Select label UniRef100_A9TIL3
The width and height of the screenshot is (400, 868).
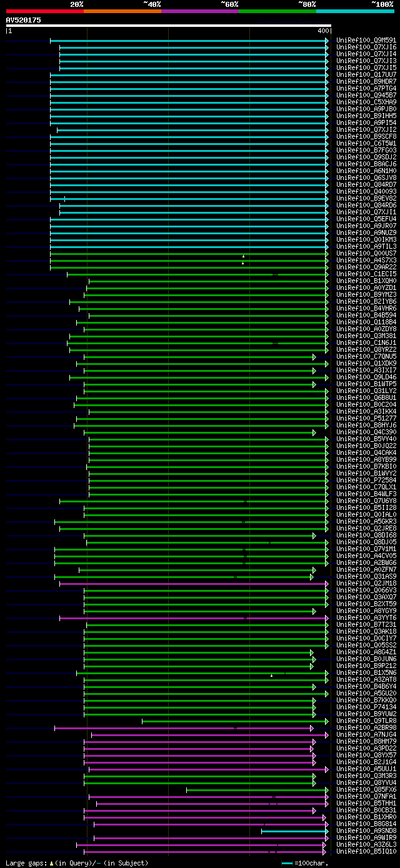coord(366,246)
